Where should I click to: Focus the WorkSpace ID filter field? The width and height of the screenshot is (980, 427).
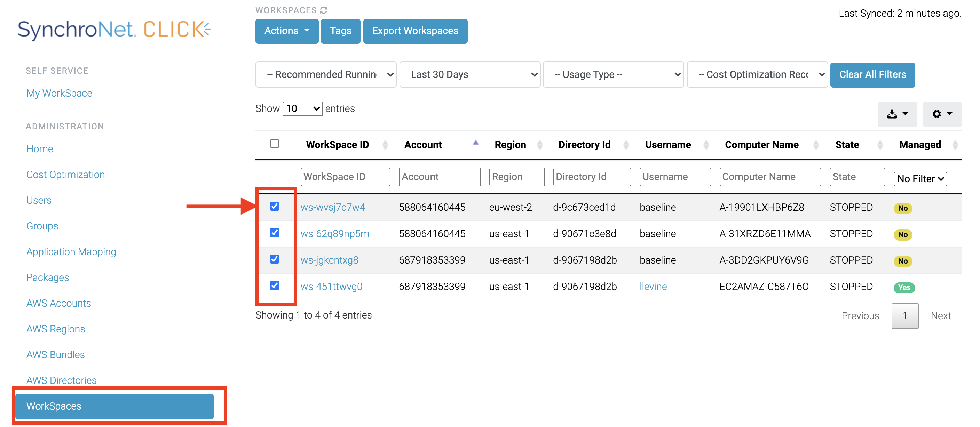point(345,177)
